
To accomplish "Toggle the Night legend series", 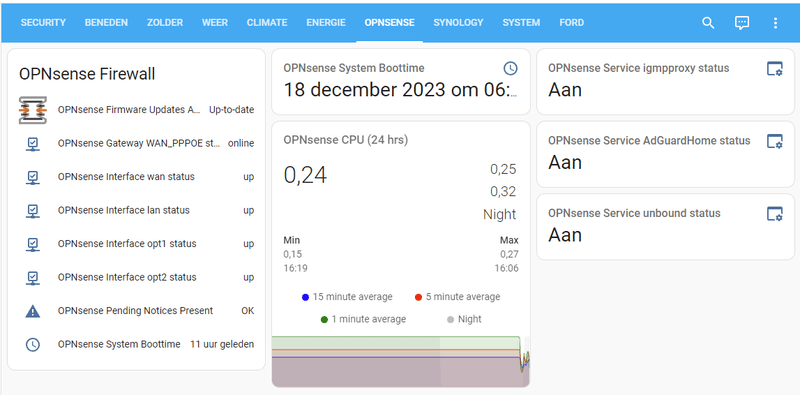I will [x=464, y=319].
